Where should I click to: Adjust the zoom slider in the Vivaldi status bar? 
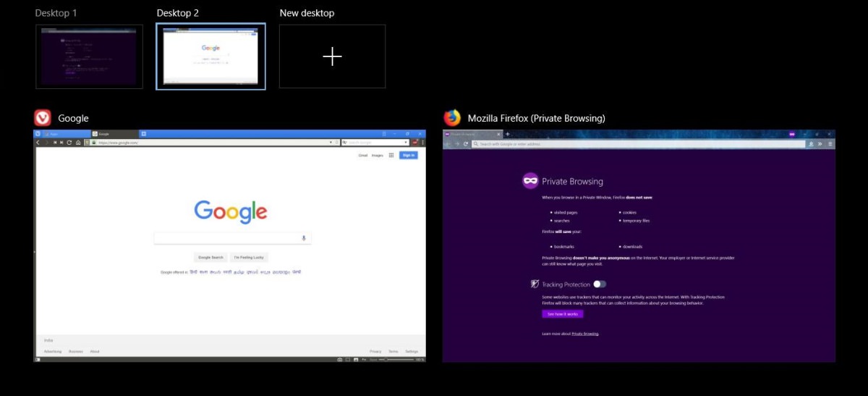pyautogui.click(x=398, y=359)
